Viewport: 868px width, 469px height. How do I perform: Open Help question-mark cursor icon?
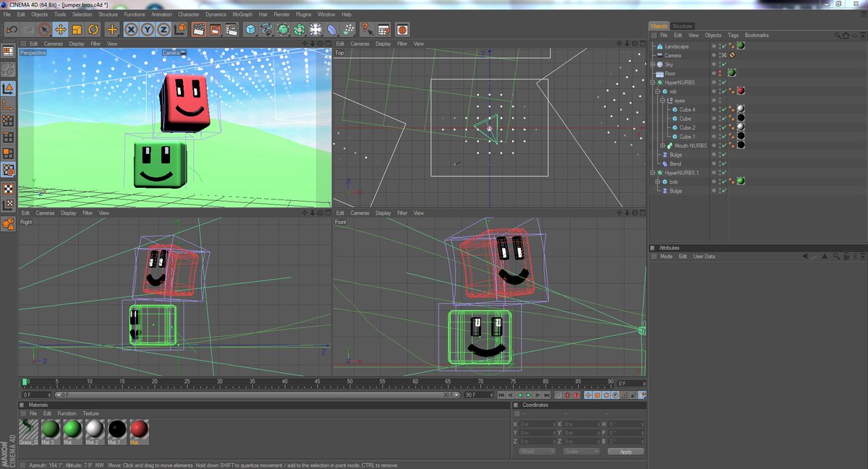(367, 30)
